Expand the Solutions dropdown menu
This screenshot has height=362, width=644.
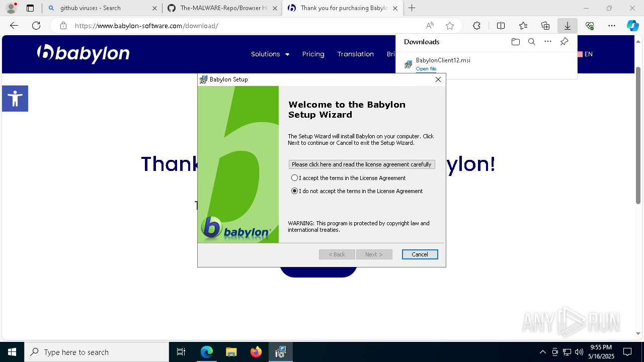point(270,54)
